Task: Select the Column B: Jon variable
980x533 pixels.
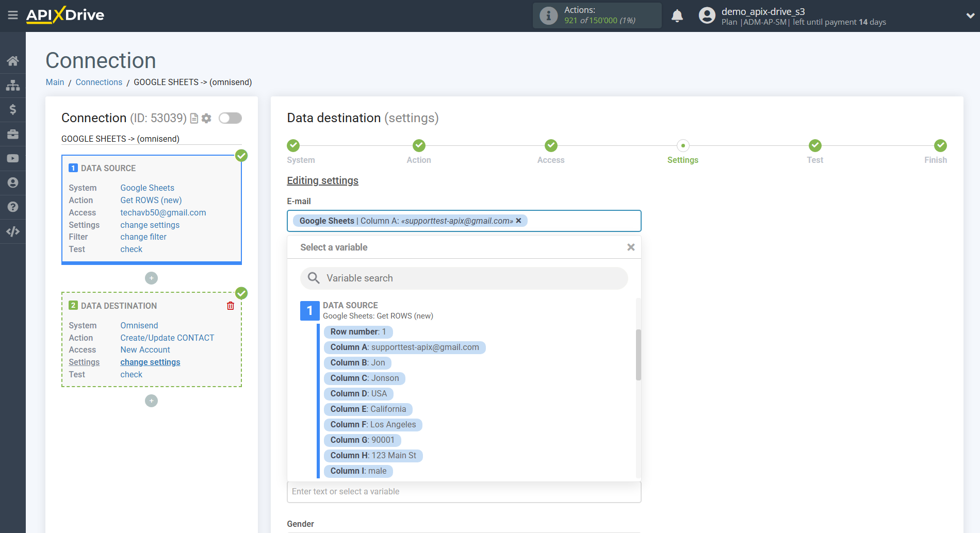Action: (x=357, y=362)
